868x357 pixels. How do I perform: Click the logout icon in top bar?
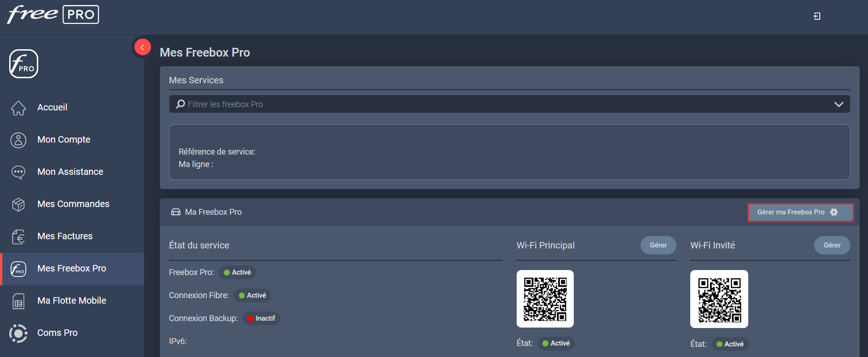point(817,16)
